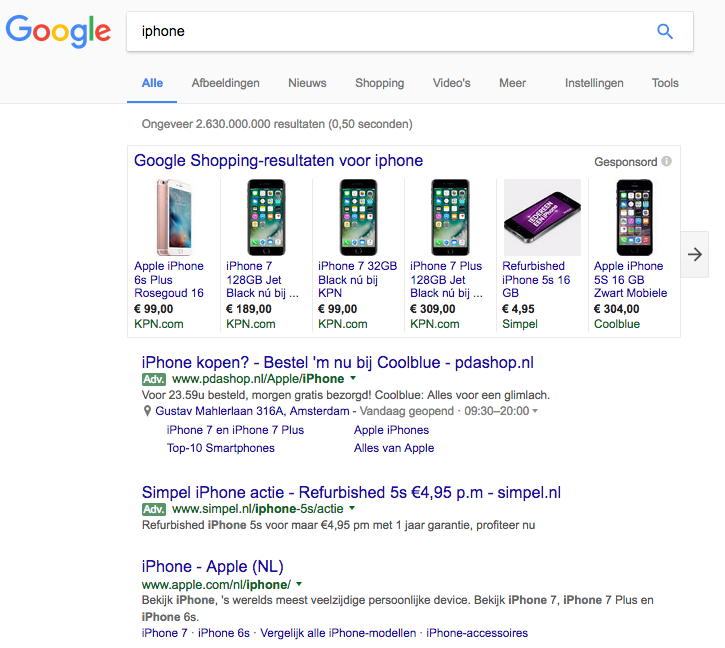Click the iPhone 7 128GB Jet Black image

[266, 217]
